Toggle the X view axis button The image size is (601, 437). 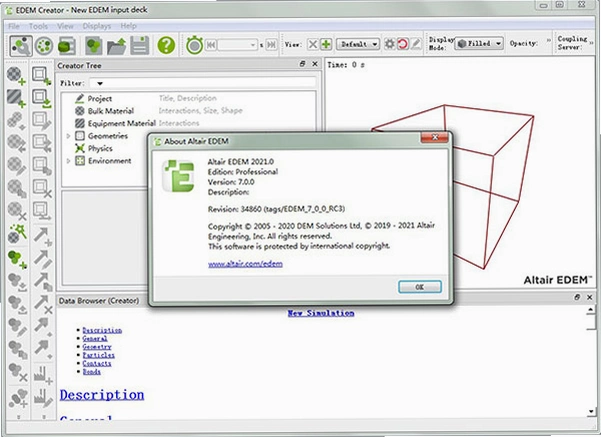(x=313, y=44)
